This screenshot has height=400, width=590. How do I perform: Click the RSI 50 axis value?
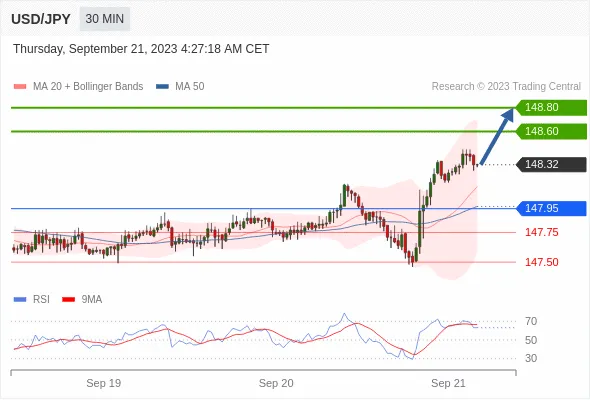531,340
